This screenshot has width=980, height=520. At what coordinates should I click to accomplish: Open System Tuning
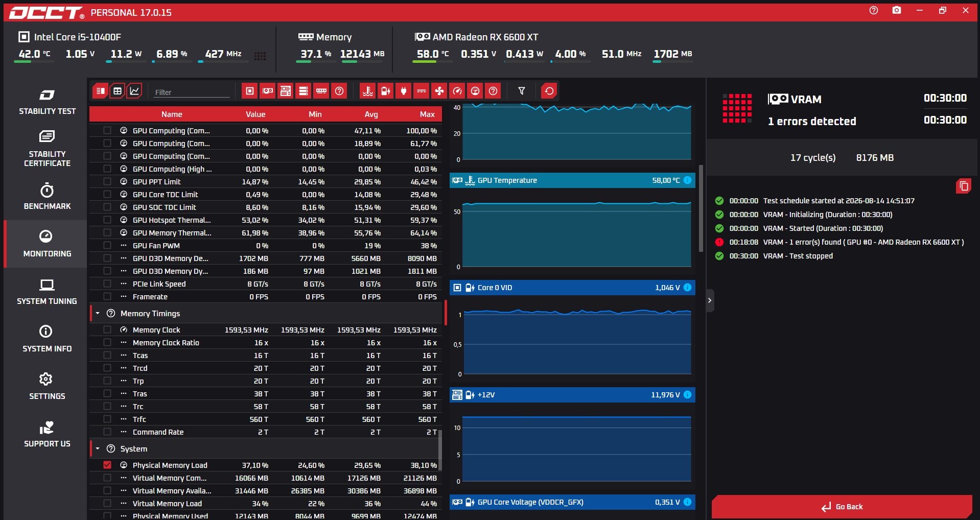47,292
